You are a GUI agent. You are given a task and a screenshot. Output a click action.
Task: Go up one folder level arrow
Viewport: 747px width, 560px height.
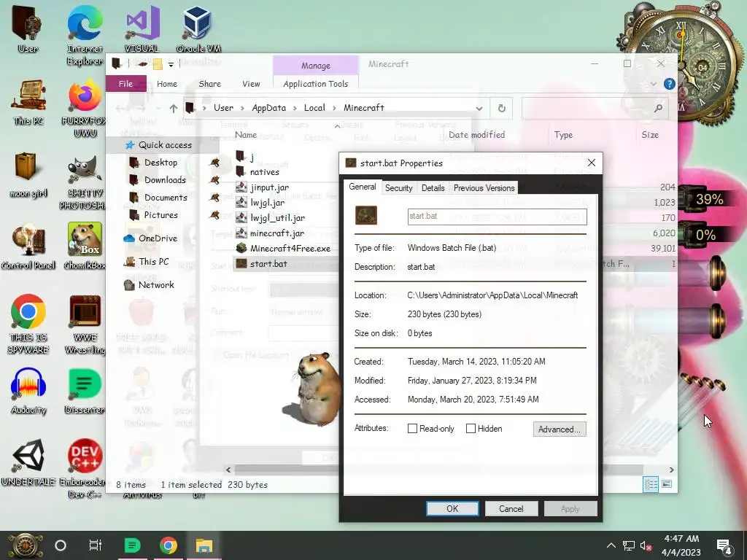(x=174, y=109)
